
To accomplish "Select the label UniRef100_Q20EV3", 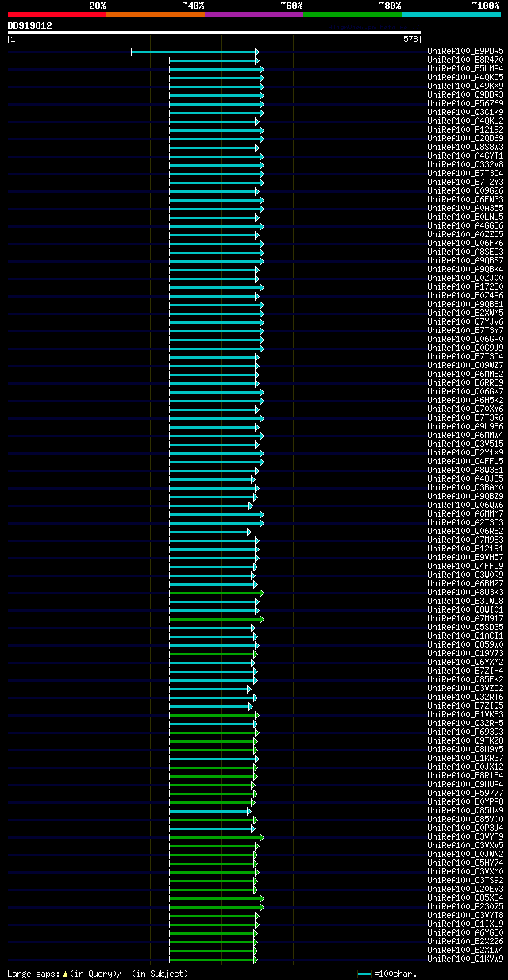I will point(465,889).
